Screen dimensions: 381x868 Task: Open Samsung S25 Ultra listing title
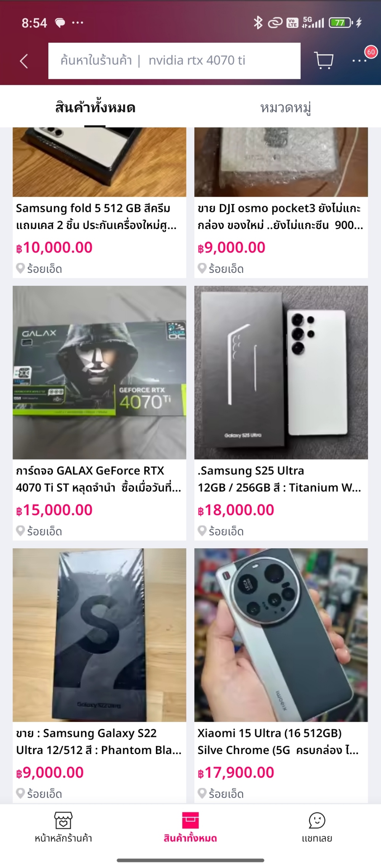279,479
